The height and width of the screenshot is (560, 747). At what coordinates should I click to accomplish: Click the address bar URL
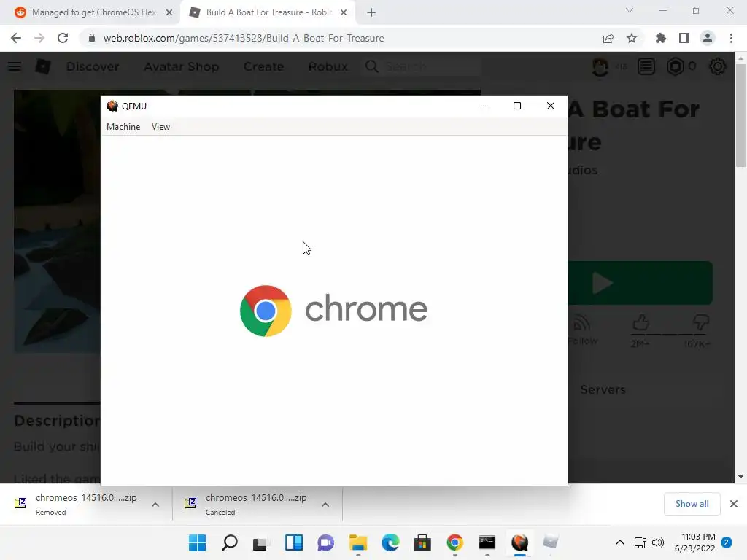[x=244, y=38]
